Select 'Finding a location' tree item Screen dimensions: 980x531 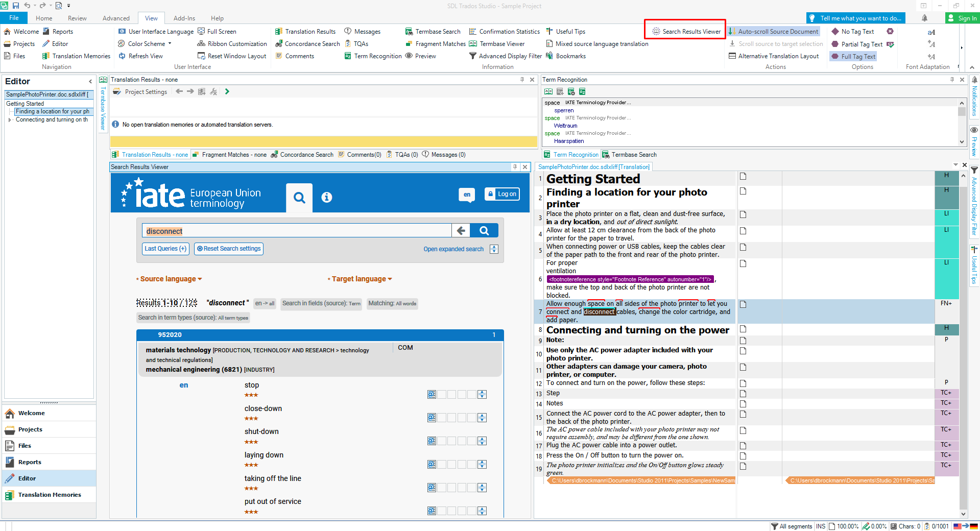click(53, 111)
